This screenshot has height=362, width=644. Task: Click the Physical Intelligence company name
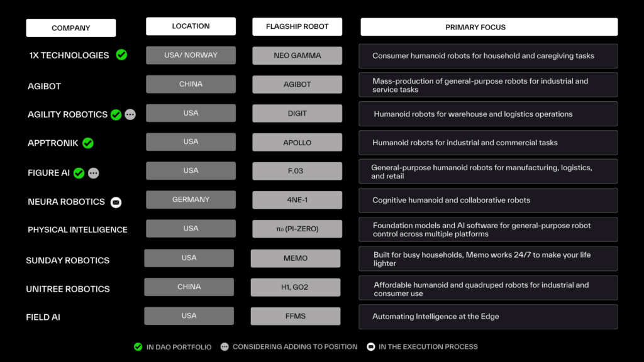[x=77, y=230]
